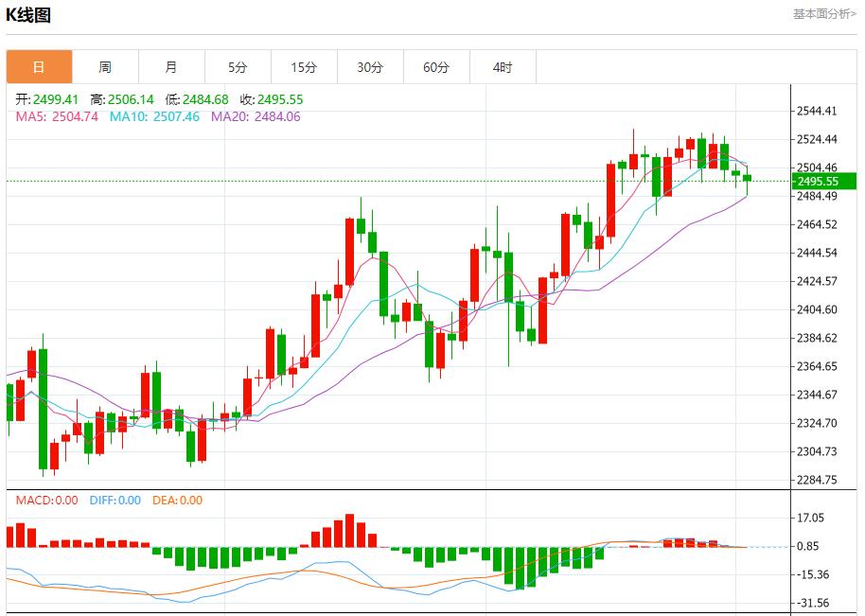865x616 pixels.
Task: Click the MA5 indicator label
Action: [x=57, y=116]
